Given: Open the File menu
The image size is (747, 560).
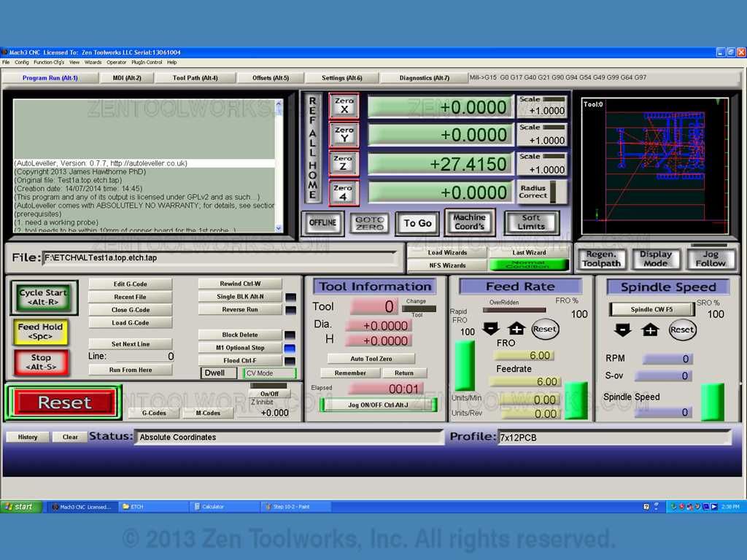Looking at the screenshot, I should [6, 63].
